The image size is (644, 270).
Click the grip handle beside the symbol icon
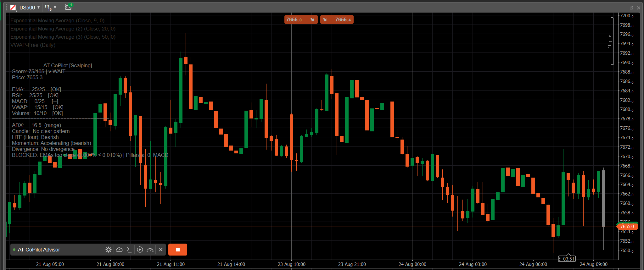(x=7, y=8)
